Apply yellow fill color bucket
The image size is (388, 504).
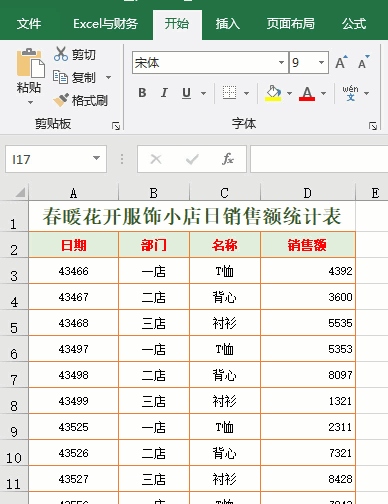tap(273, 93)
